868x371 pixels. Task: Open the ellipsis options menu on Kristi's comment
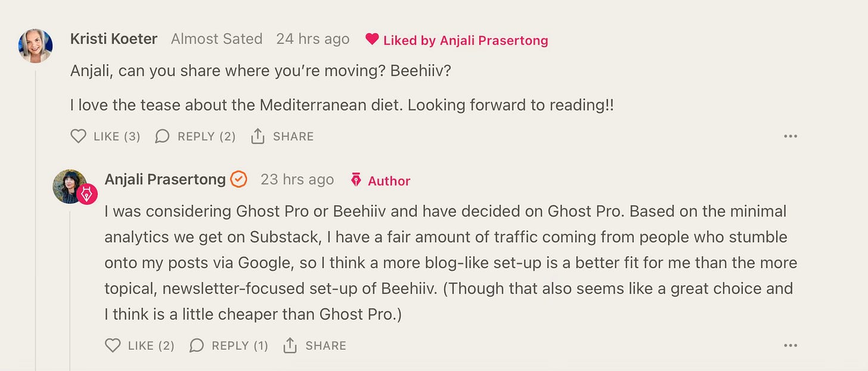790,136
